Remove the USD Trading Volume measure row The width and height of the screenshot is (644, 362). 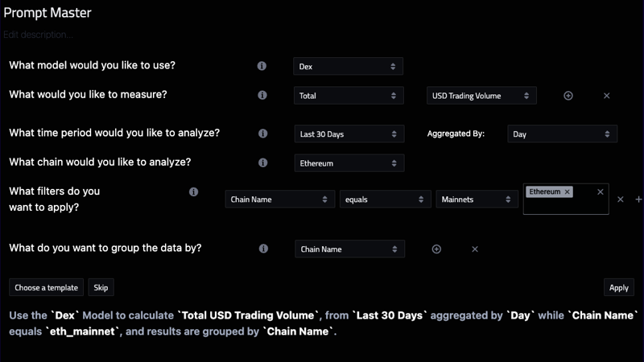(x=607, y=96)
